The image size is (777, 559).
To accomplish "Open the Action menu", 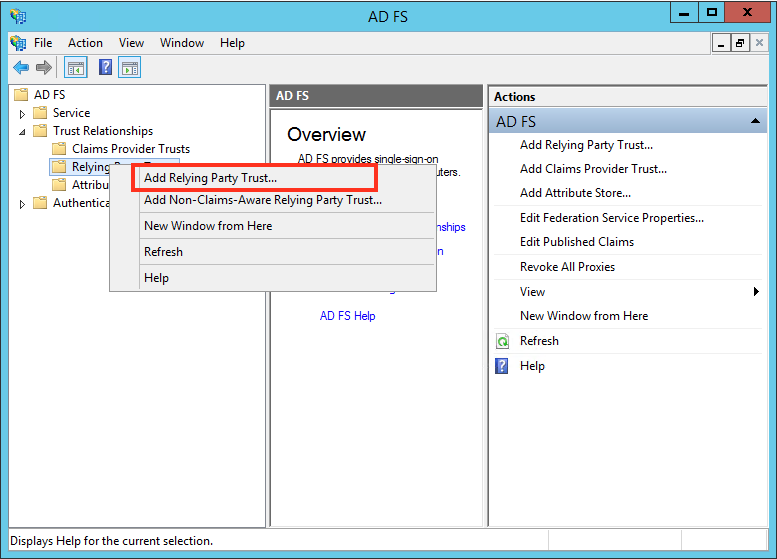I will click(85, 43).
